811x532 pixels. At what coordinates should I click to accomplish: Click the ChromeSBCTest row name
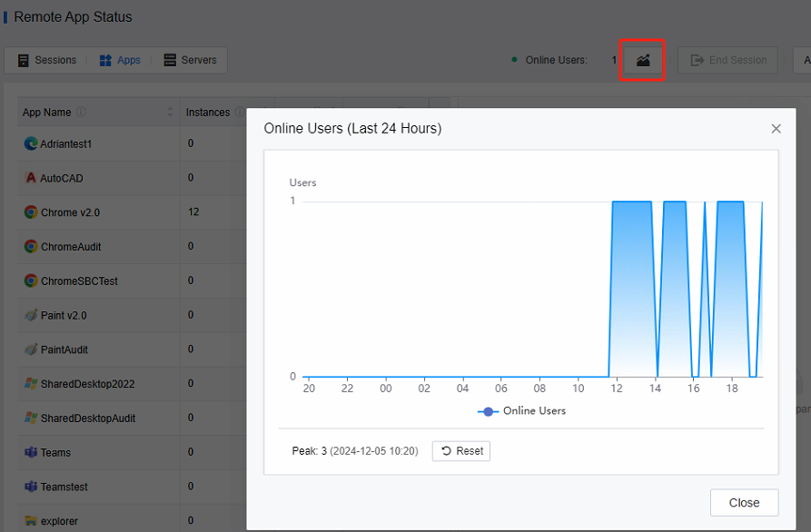79,281
